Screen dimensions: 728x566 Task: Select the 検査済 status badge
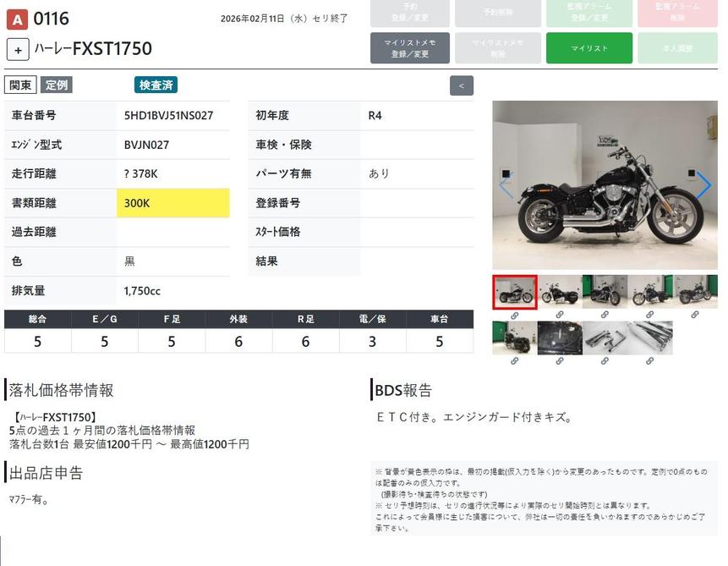coord(156,85)
